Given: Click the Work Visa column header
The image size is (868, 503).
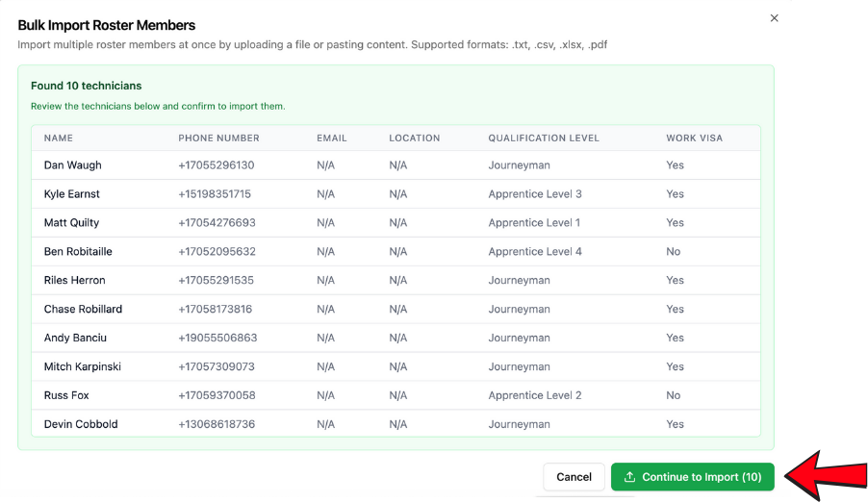Looking at the screenshot, I should pyautogui.click(x=694, y=138).
